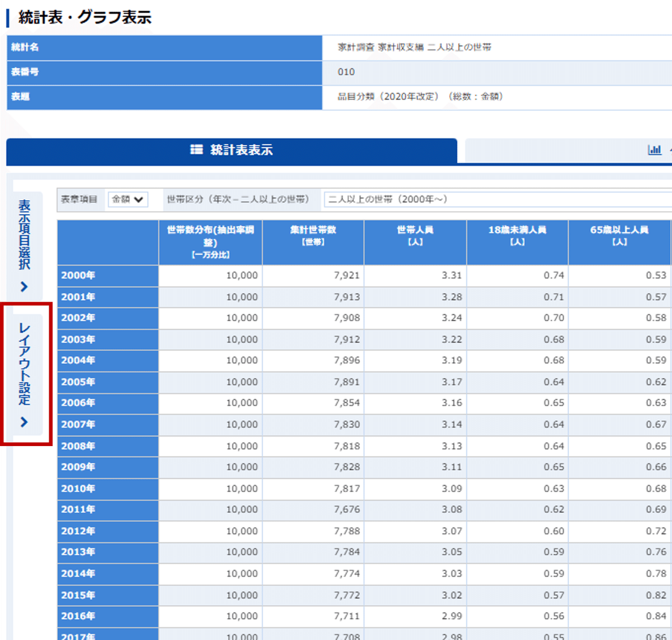Click the 家計調査 家計収支編 statistic name value

point(414,48)
